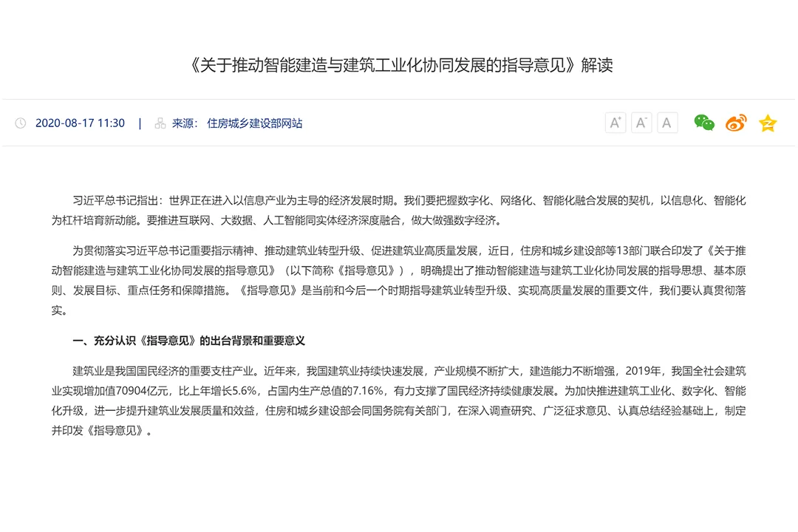Share the article via the WeChat icon

click(704, 123)
